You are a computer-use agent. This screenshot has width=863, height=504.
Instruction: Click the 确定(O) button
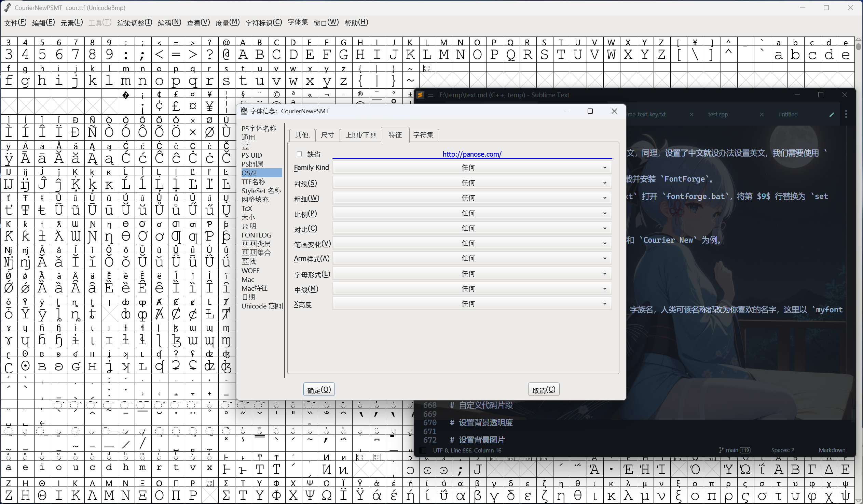(318, 390)
